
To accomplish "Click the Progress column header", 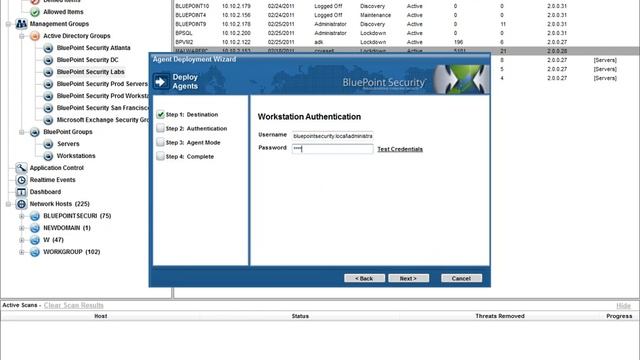I will [x=619, y=316].
